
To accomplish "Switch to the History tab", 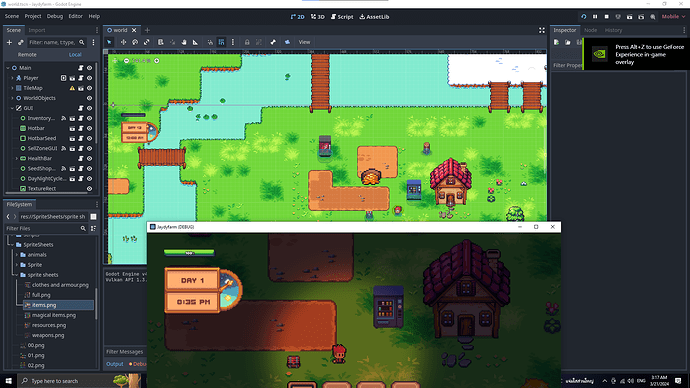I will [x=613, y=30].
